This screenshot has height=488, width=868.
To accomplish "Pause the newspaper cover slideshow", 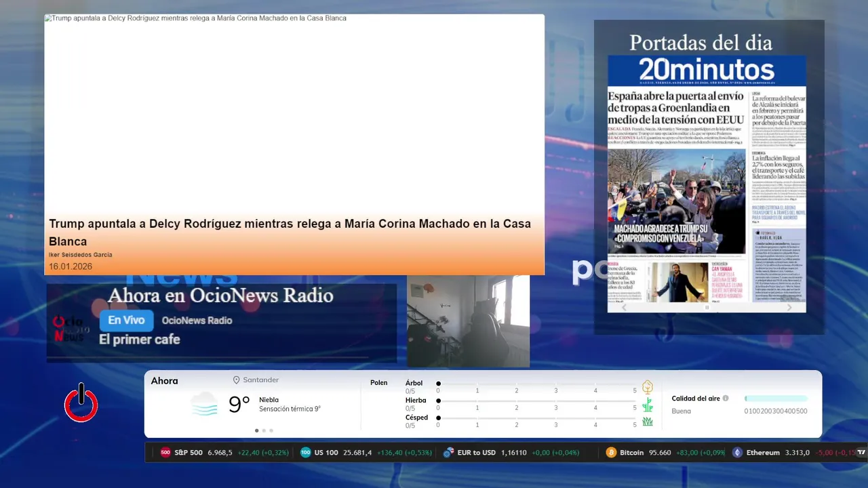I will tap(707, 307).
